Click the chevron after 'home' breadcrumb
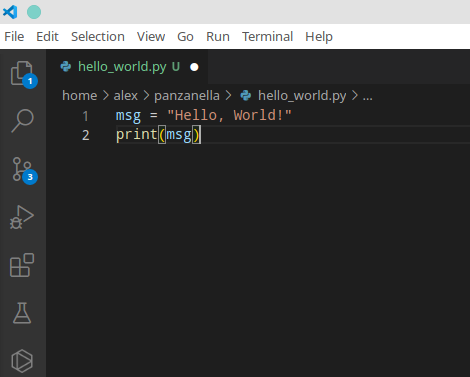470x377 pixels. click(x=106, y=96)
